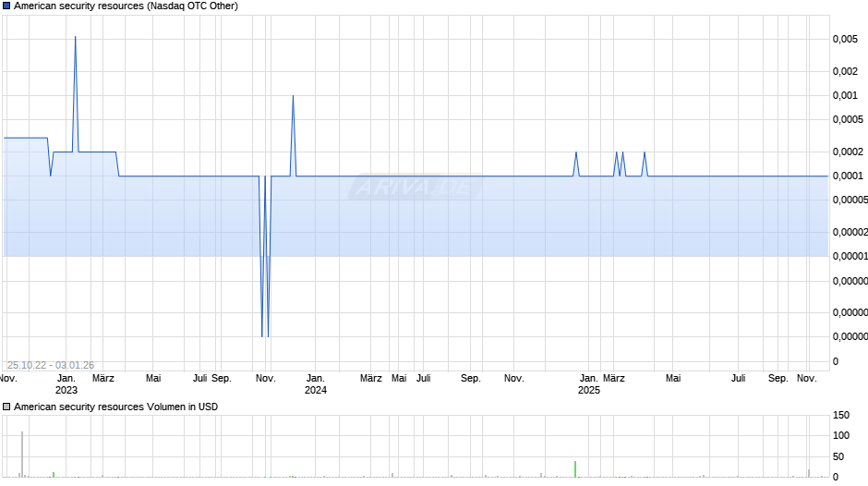The height and width of the screenshot is (486, 868).
Task: Click the tallest gray volume bar near 100
Action: pyautogui.click(x=22, y=454)
